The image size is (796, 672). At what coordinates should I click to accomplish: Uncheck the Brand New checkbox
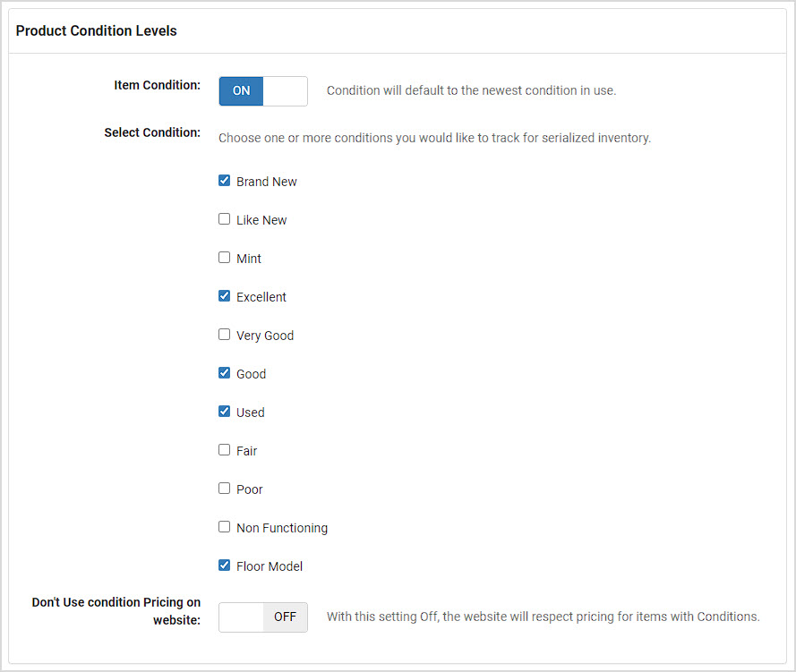coord(225,181)
